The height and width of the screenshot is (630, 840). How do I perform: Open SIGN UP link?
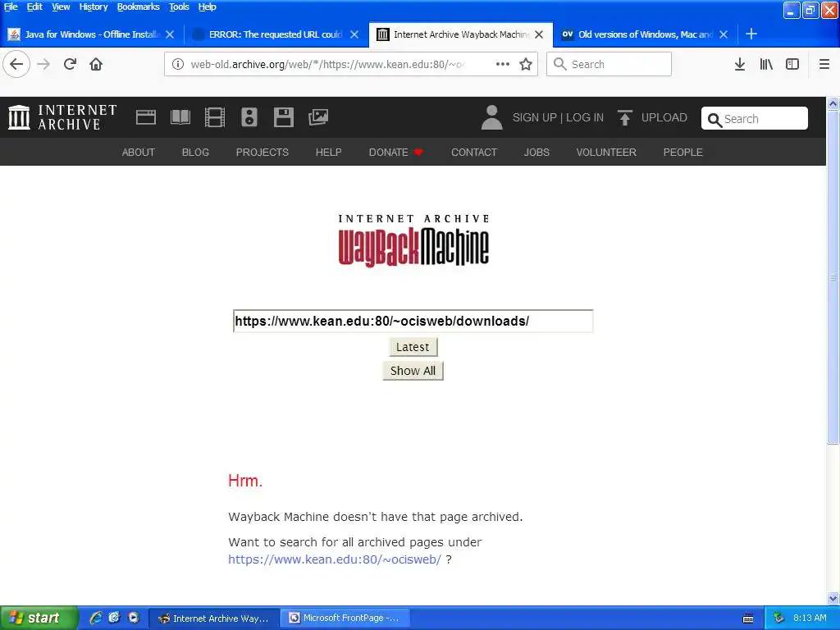point(534,117)
